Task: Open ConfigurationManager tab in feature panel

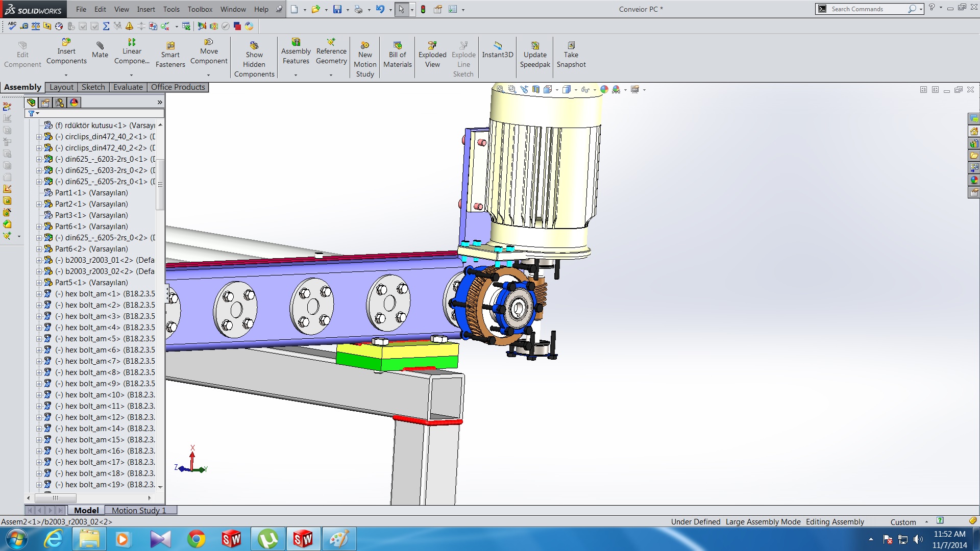Action: (x=60, y=103)
